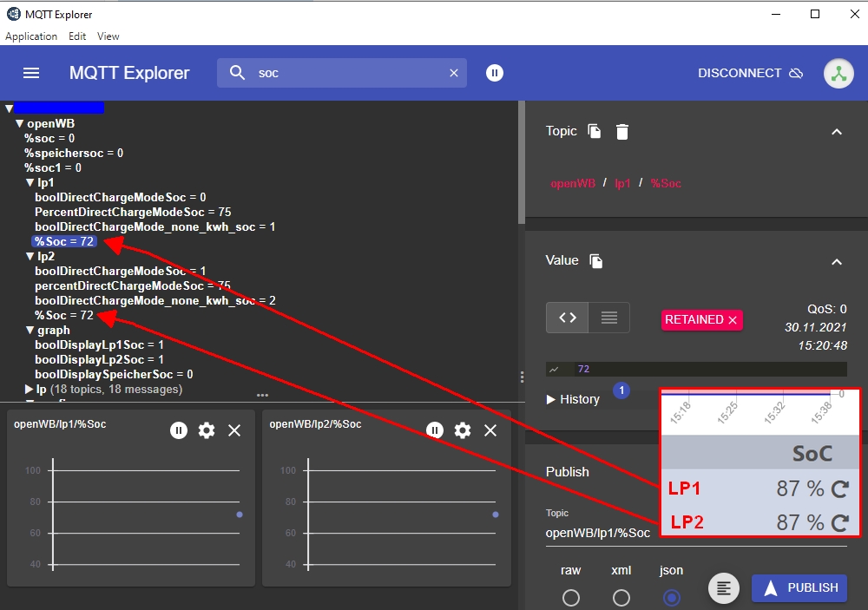The image size is (868, 610).
Task: Click the PUBLISH button
Action: tap(799, 588)
